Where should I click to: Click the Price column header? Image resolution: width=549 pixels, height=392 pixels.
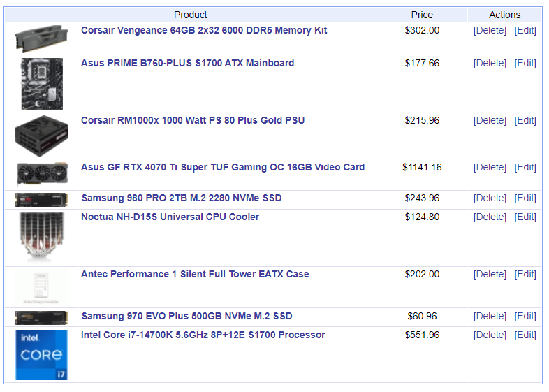click(422, 15)
